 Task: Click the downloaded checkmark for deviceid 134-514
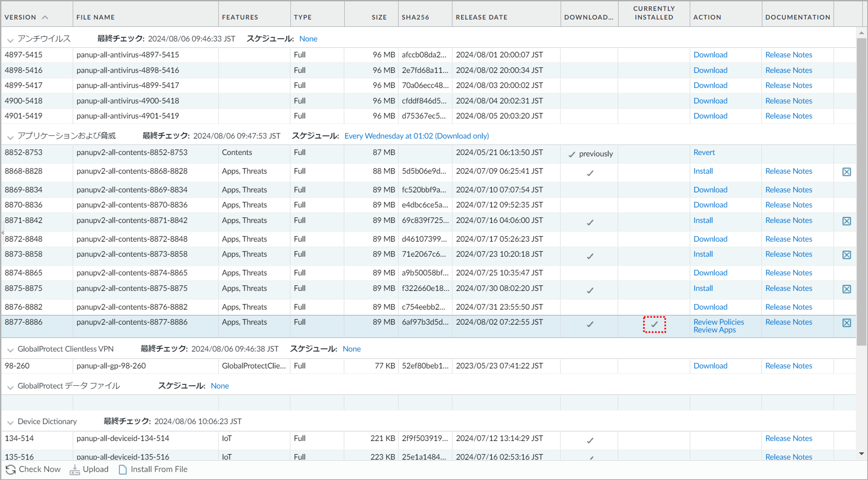590,440
